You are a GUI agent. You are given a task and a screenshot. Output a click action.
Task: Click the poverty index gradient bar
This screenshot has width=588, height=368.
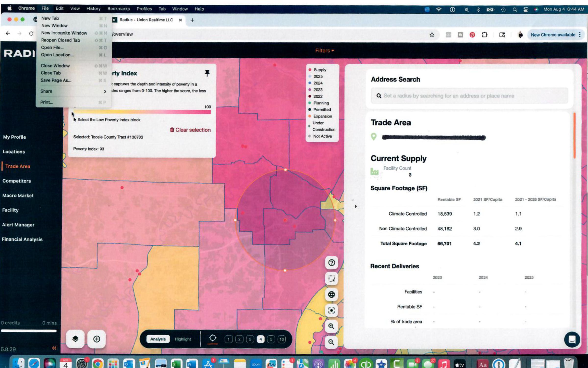(x=142, y=112)
